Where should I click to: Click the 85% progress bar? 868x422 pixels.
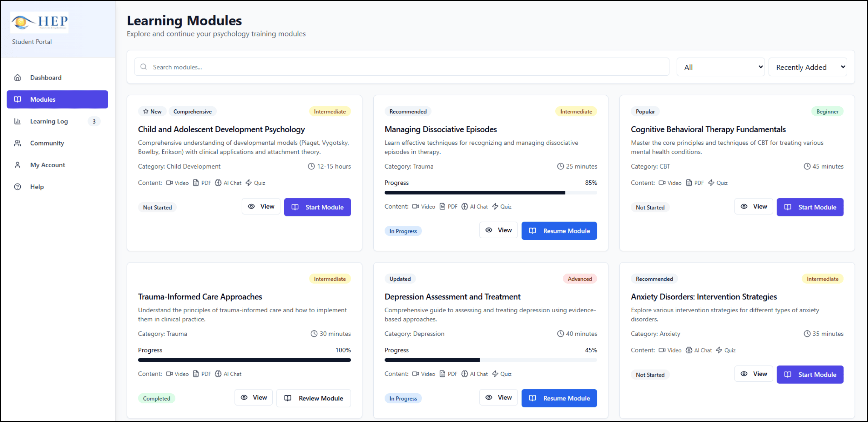[x=490, y=192]
